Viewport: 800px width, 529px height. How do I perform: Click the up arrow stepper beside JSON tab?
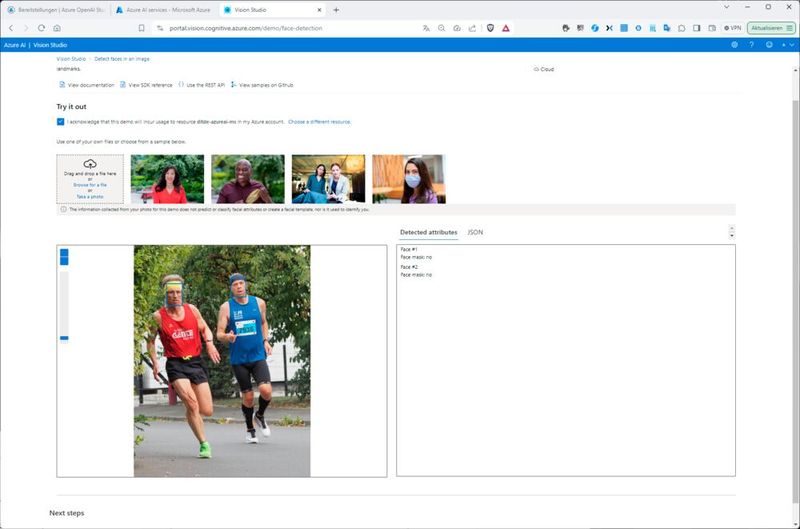732,229
